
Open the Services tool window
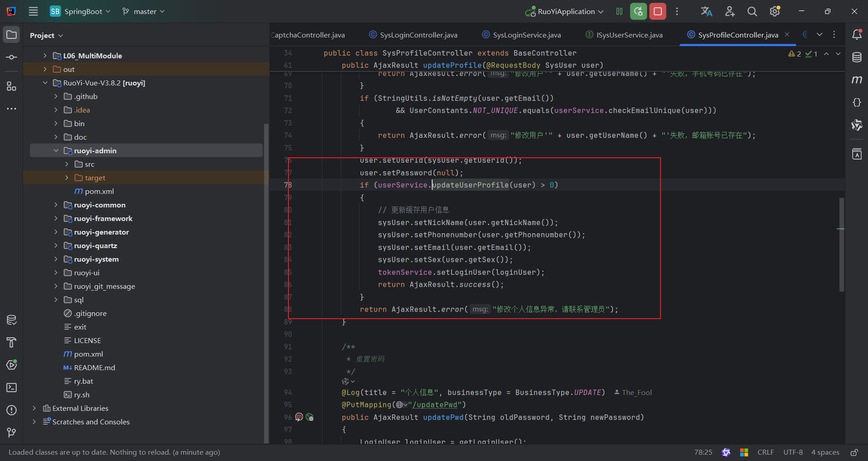tap(12, 365)
